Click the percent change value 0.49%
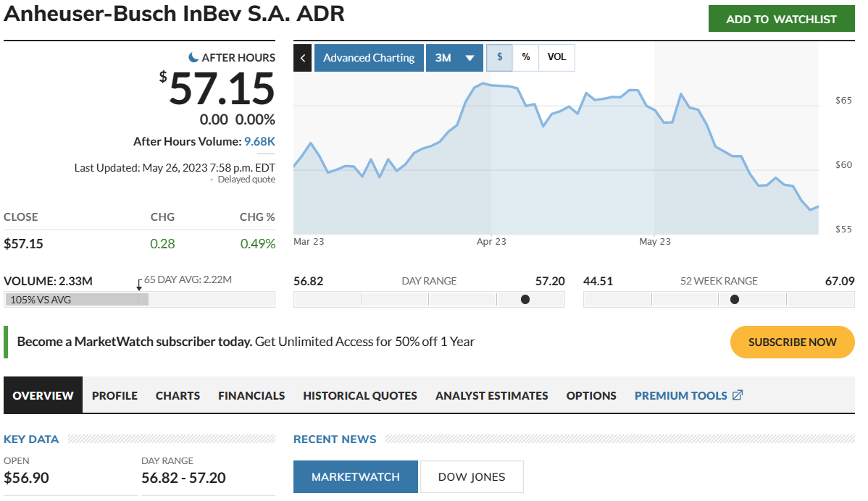868x501 pixels. pyautogui.click(x=257, y=244)
